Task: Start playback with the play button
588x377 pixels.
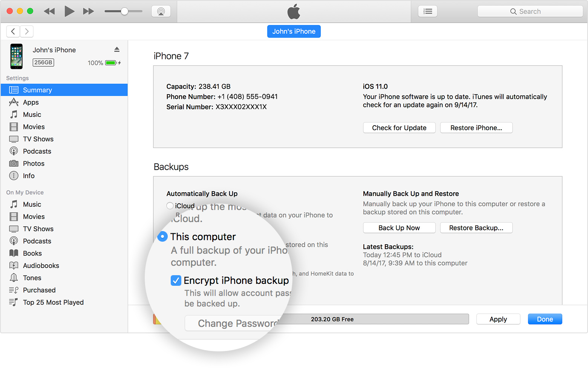Action: 69,11
